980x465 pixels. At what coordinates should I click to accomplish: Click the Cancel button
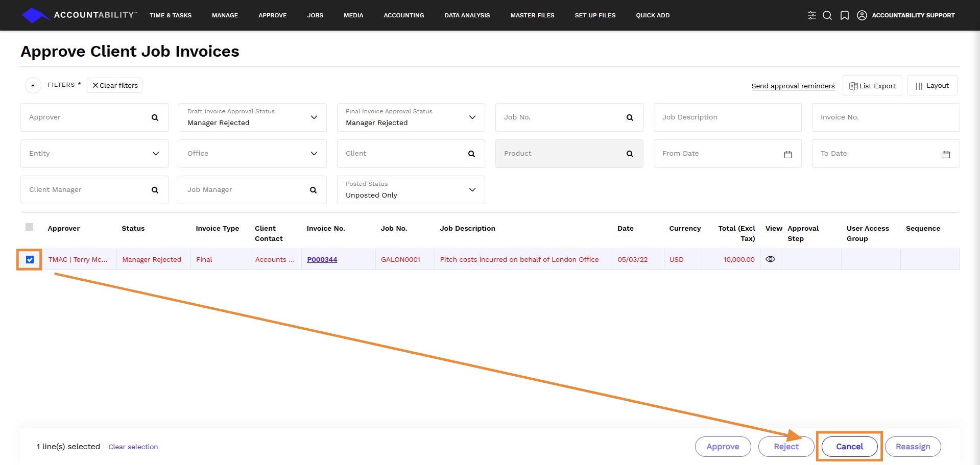point(849,447)
